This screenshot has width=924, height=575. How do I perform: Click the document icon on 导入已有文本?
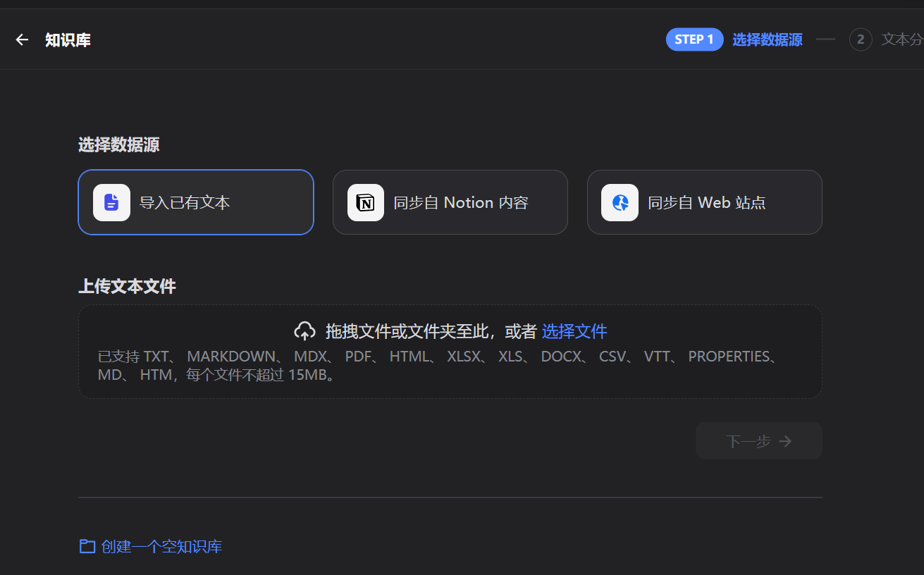coord(111,202)
